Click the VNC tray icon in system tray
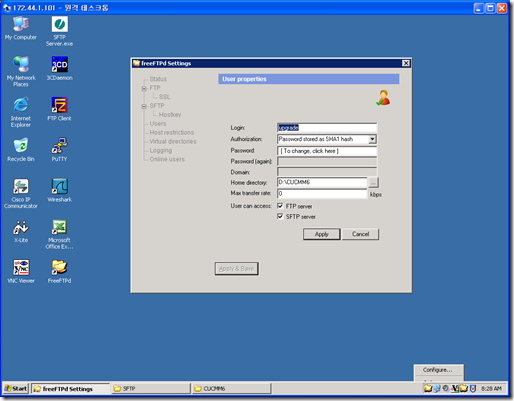514x401 pixels. click(455, 388)
